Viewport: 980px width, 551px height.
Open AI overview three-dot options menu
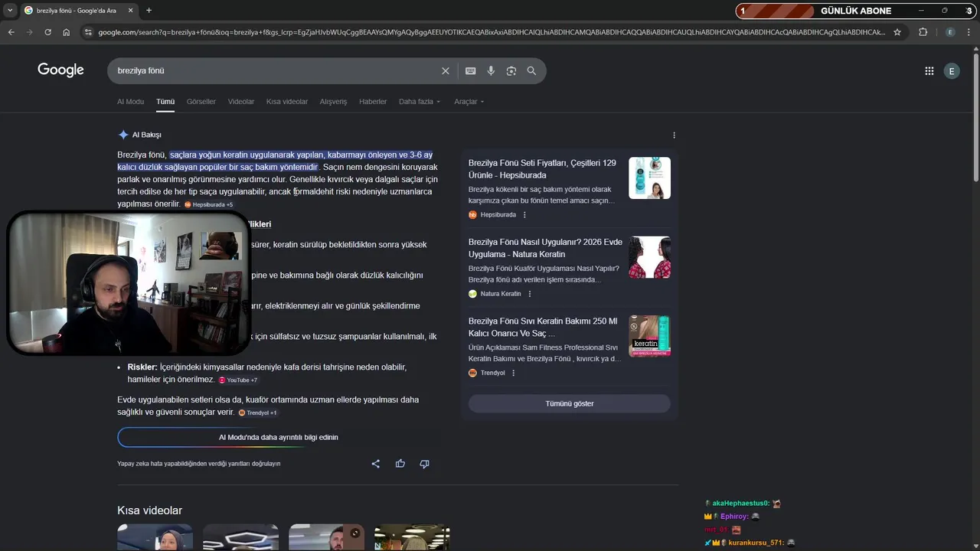674,135
